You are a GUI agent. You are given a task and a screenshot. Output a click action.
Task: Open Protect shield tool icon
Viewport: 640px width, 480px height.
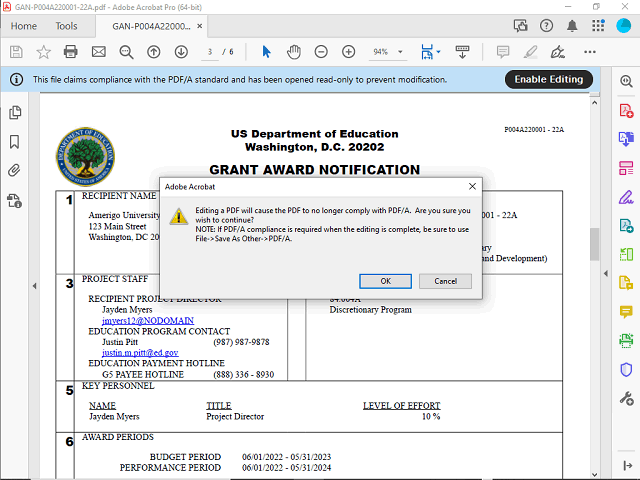(x=626, y=370)
